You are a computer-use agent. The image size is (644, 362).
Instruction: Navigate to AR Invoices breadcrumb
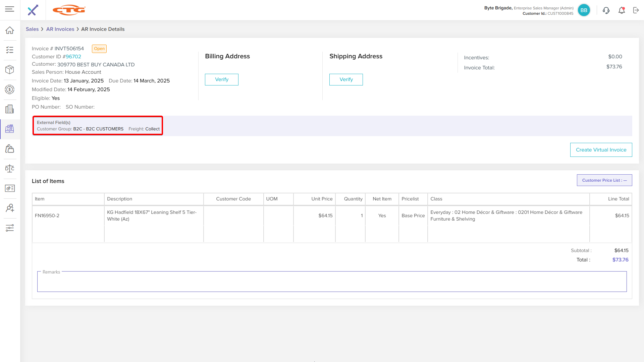pos(60,29)
